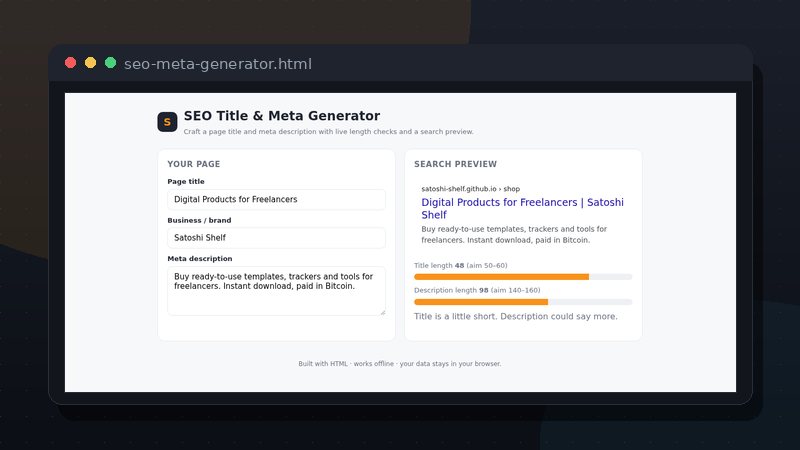Click the Page title label

coord(186,182)
